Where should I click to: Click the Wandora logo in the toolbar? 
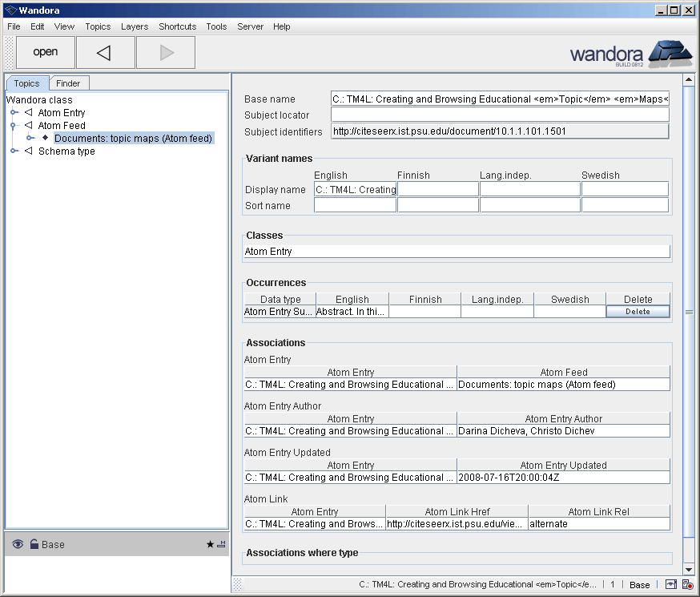coord(630,53)
